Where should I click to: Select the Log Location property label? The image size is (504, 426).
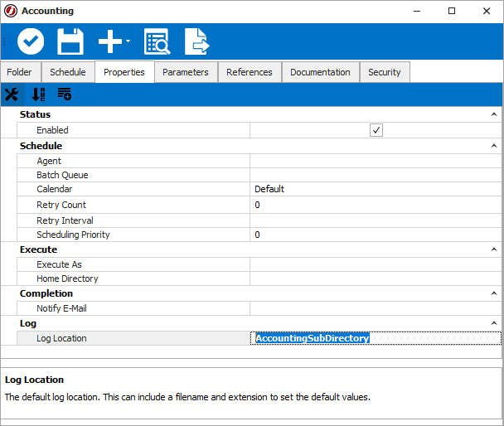pos(61,338)
